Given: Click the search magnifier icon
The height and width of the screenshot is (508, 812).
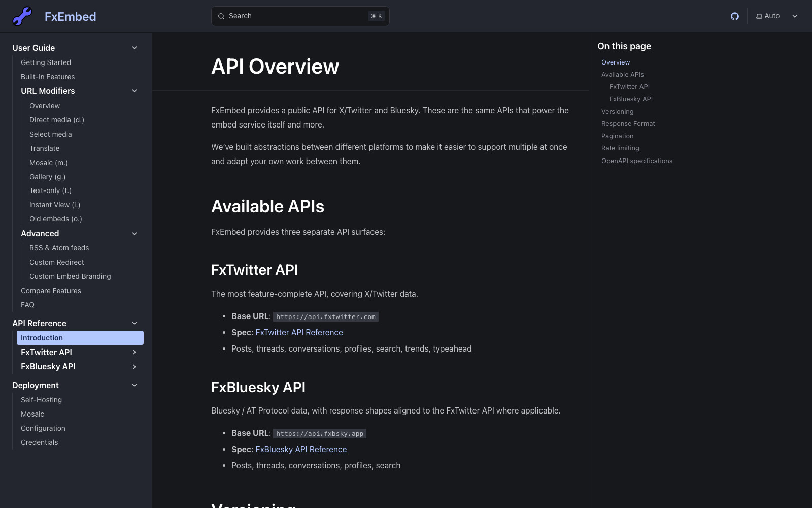Looking at the screenshot, I should (x=221, y=16).
